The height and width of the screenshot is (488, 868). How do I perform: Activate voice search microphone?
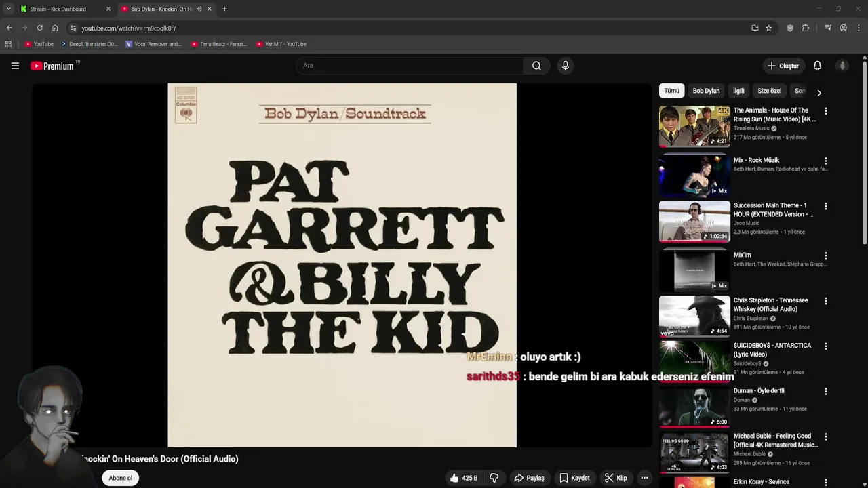click(x=566, y=66)
